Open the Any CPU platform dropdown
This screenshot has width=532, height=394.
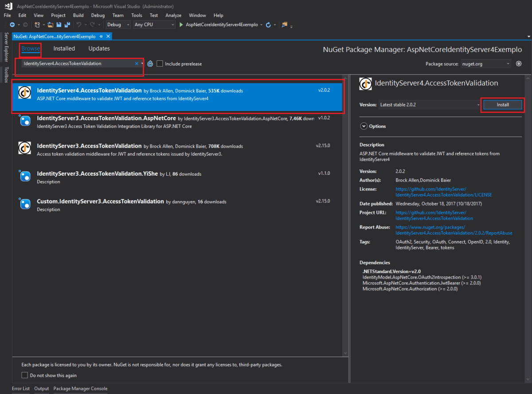154,25
